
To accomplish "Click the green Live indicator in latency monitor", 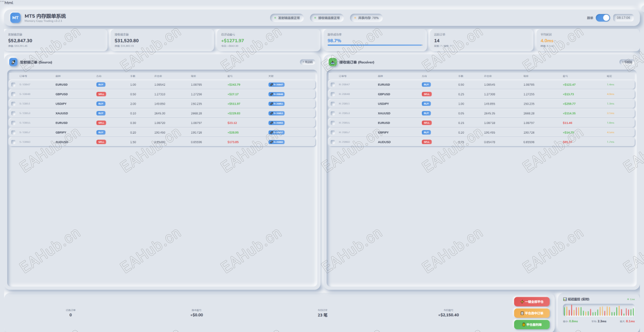I will 631,299.
